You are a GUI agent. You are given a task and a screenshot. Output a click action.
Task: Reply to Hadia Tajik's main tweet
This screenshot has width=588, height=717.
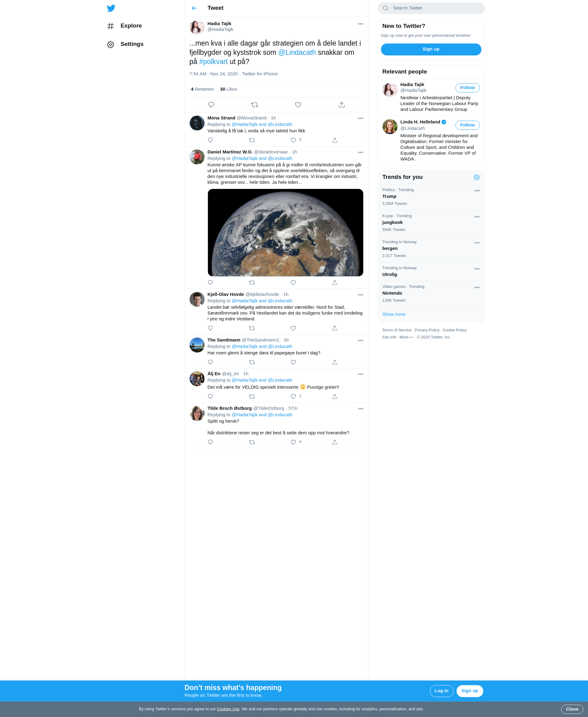[x=211, y=105]
